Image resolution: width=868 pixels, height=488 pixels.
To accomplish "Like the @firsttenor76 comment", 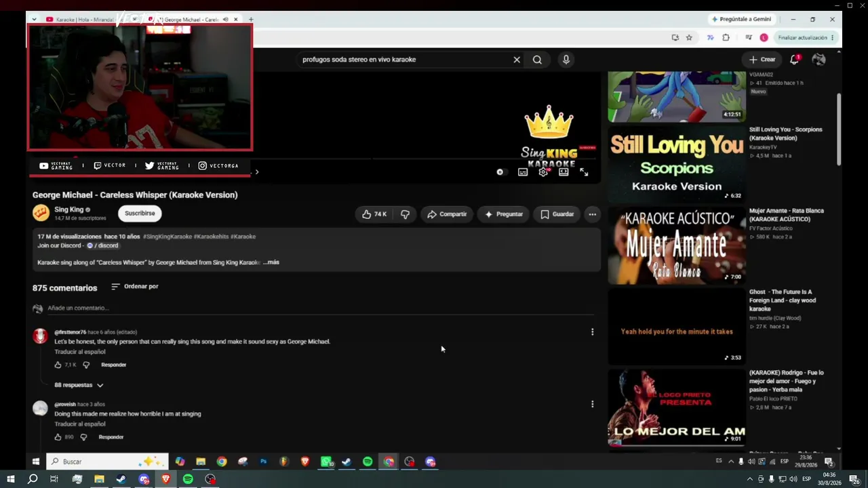I will (58, 365).
